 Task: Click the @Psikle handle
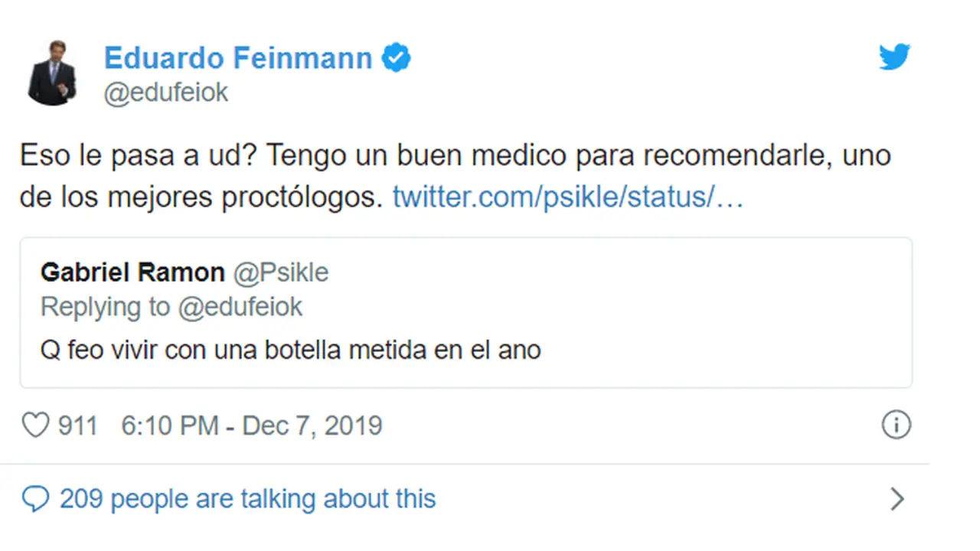[280, 272]
